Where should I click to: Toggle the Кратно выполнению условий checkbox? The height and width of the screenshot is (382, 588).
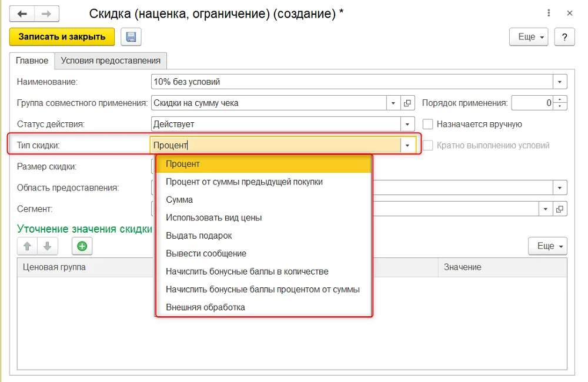(428, 145)
